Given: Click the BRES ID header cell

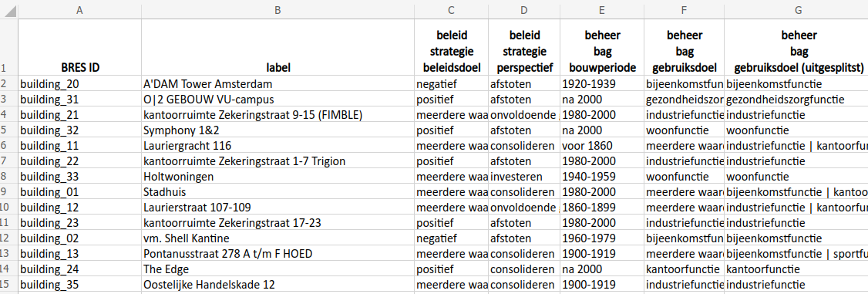Looking at the screenshot, I should 79,48.
